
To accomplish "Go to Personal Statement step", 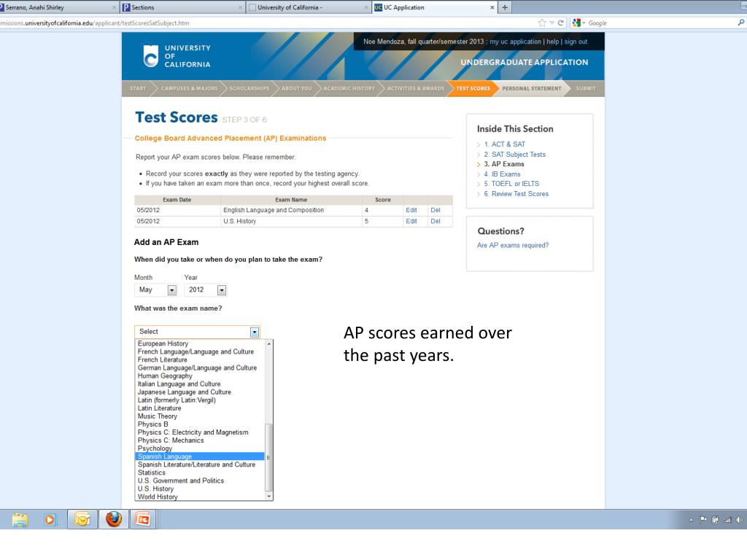I will point(532,88).
